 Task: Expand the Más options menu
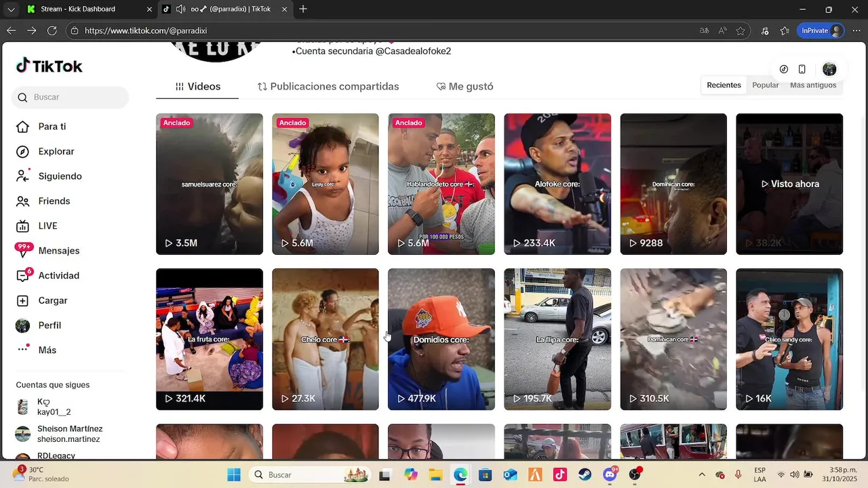(x=47, y=350)
